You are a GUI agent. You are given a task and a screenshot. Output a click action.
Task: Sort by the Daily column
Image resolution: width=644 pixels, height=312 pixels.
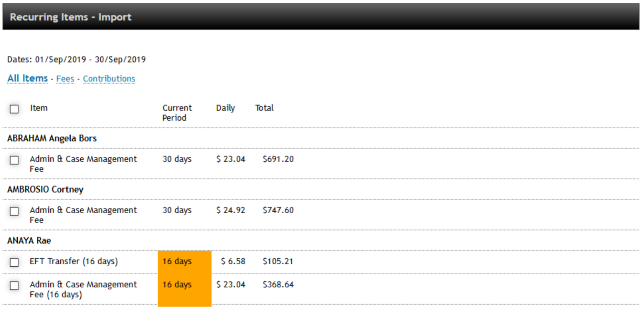(x=226, y=108)
